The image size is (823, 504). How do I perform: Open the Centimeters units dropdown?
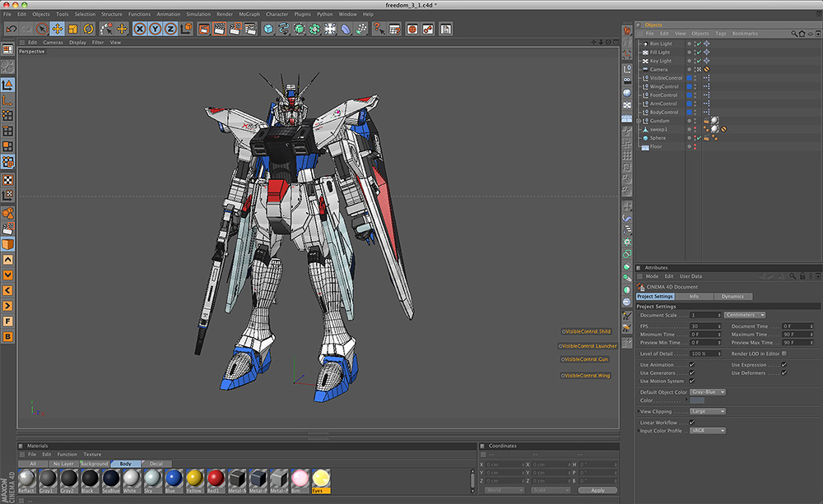[745, 315]
